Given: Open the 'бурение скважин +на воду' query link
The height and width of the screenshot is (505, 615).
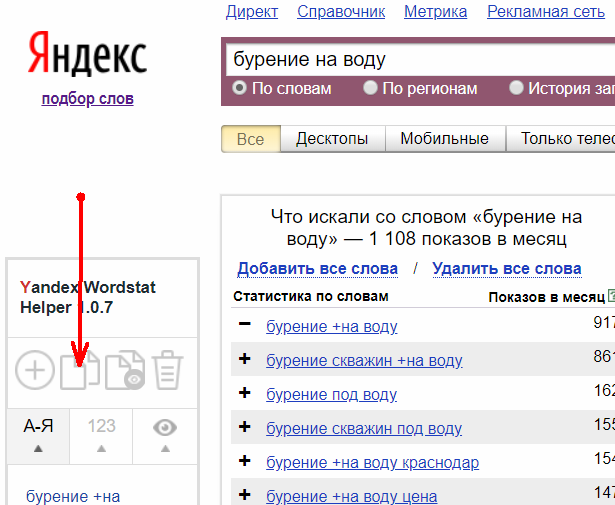Looking at the screenshot, I should [x=364, y=361].
